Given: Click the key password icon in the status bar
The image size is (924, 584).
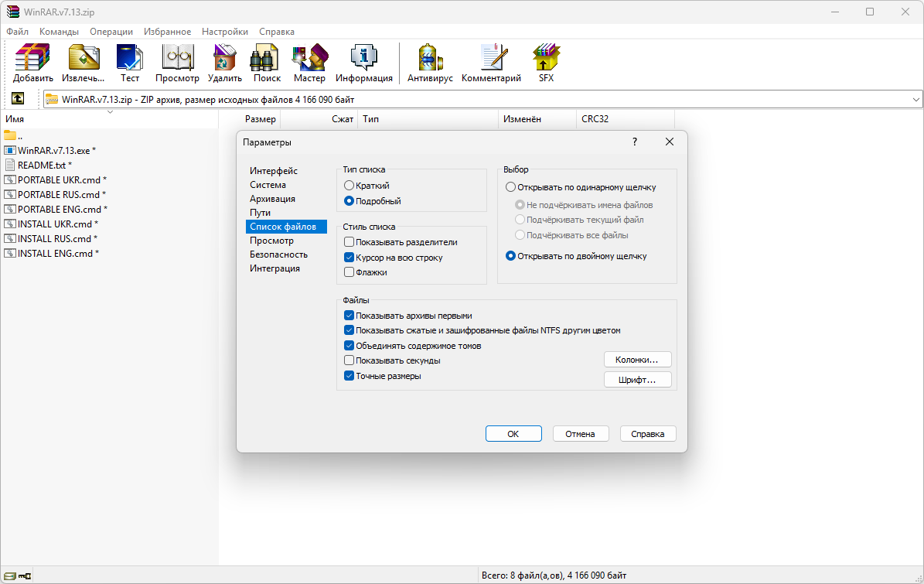Looking at the screenshot, I should pyautogui.click(x=25, y=575).
